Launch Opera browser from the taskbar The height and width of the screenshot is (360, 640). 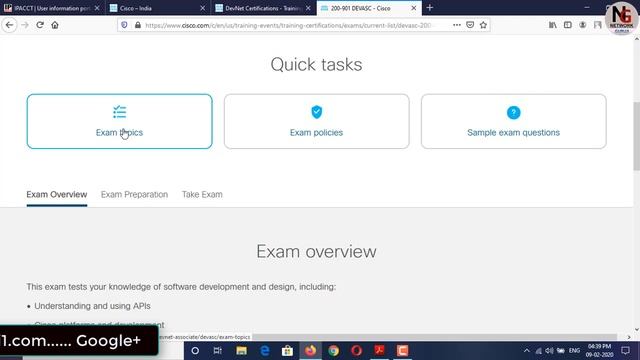point(356,351)
